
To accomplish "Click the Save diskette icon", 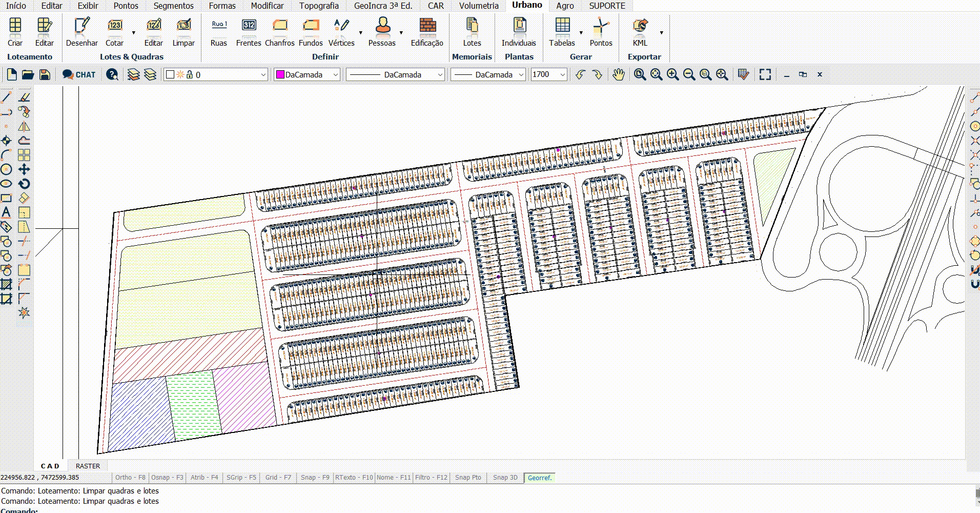I will point(45,74).
